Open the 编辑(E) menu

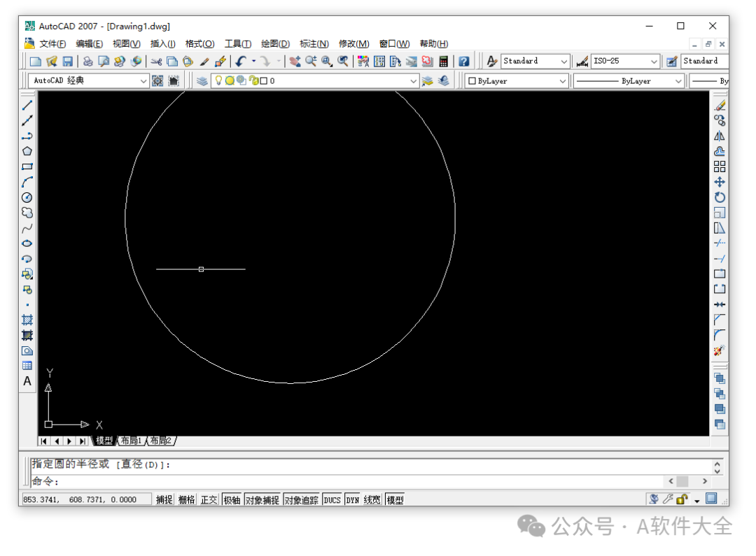pos(89,44)
